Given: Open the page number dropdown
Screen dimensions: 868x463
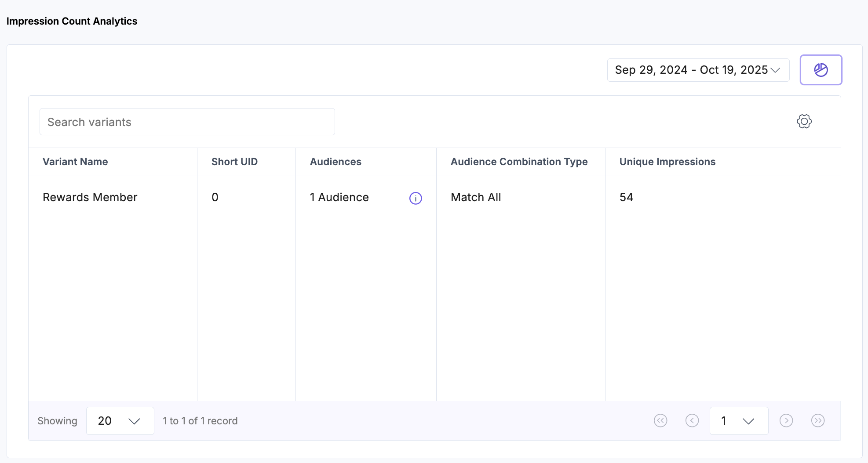Looking at the screenshot, I should pyautogui.click(x=739, y=421).
